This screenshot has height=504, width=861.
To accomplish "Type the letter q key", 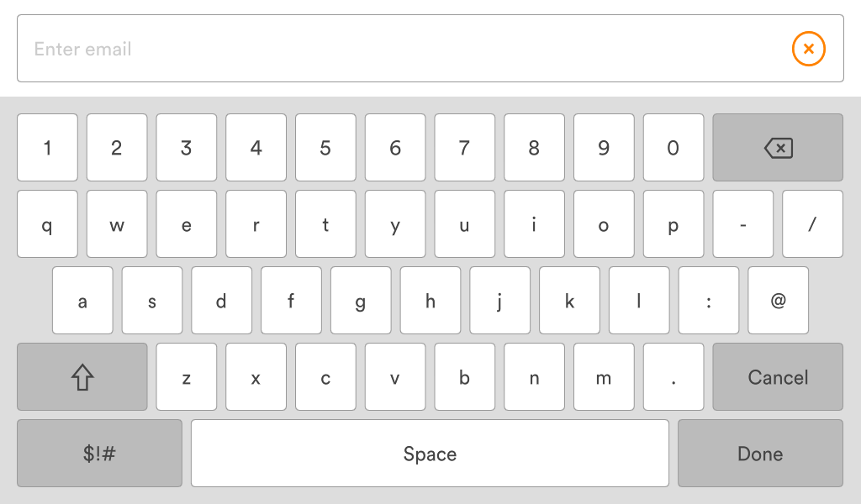I will click(47, 224).
